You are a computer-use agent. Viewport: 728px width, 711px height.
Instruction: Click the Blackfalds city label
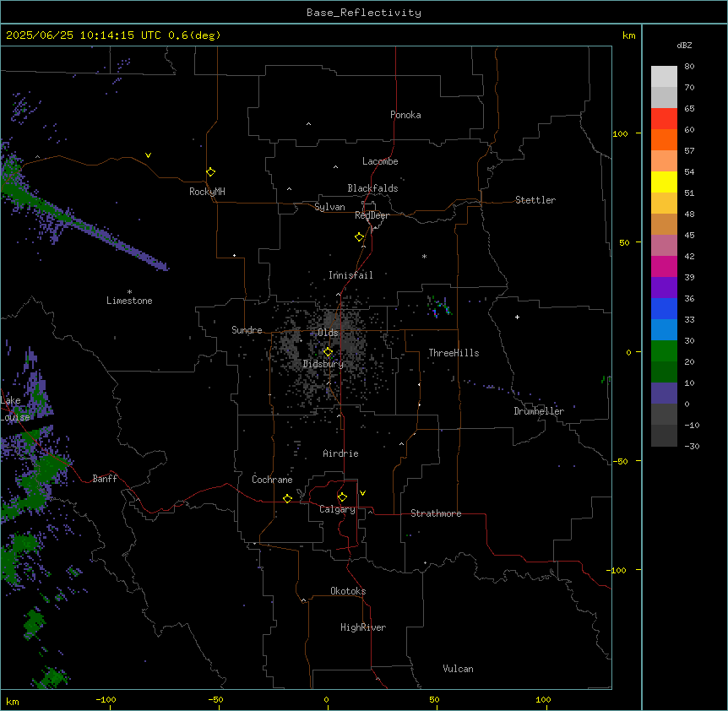(x=372, y=188)
